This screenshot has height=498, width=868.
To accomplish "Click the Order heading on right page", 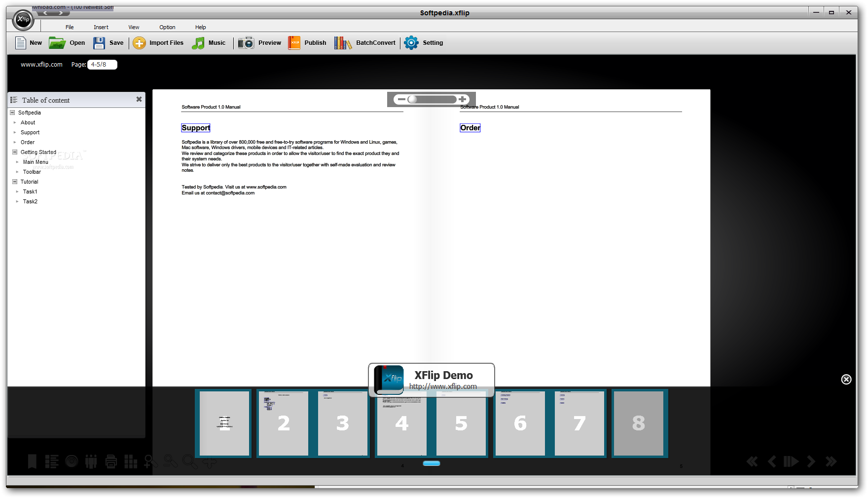I will click(470, 128).
